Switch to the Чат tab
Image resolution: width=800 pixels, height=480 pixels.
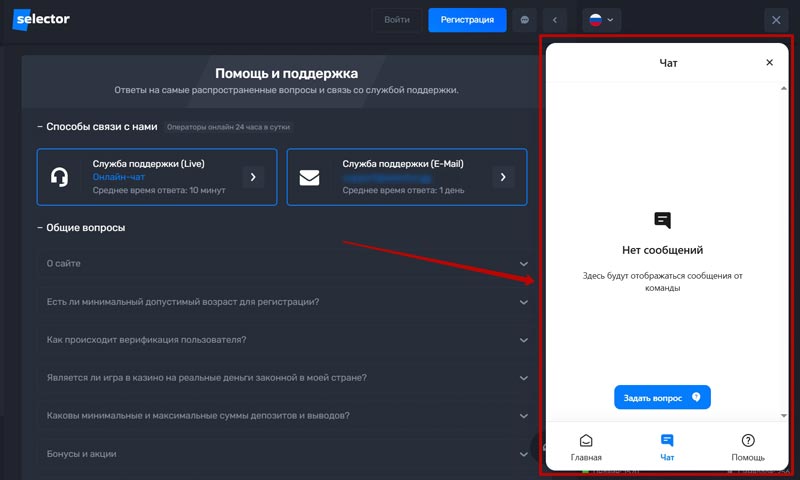[x=667, y=446]
